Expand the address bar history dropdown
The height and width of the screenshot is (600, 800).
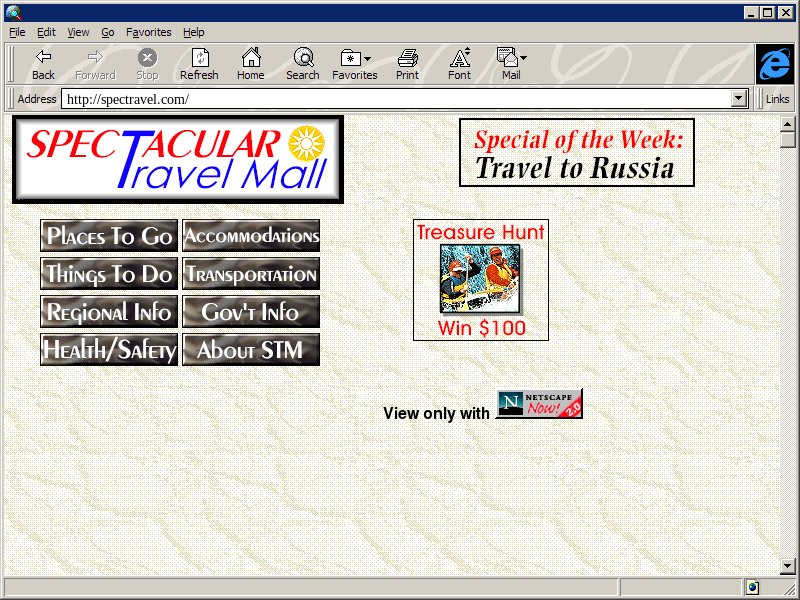click(x=740, y=99)
